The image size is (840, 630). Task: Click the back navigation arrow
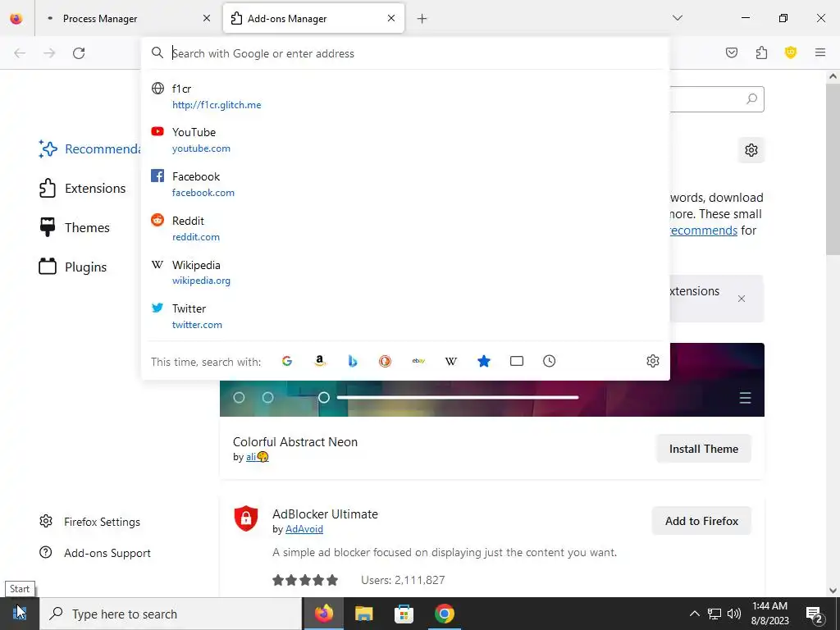(x=20, y=53)
